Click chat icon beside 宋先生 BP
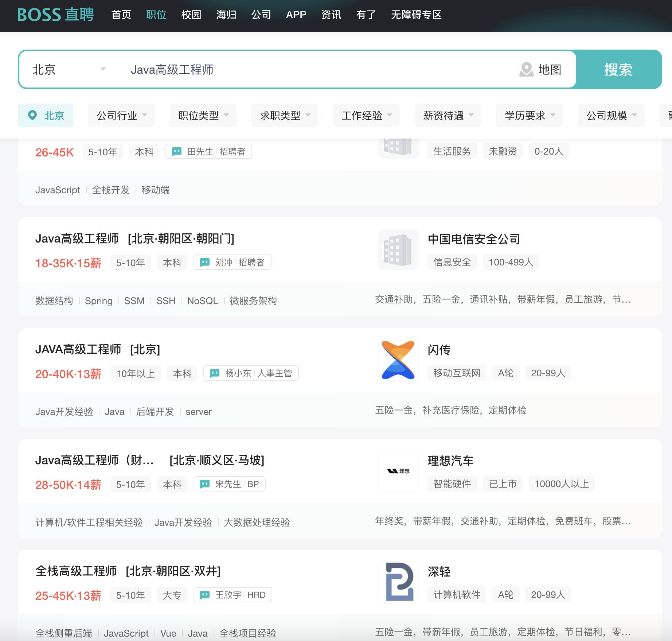 tap(205, 484)
